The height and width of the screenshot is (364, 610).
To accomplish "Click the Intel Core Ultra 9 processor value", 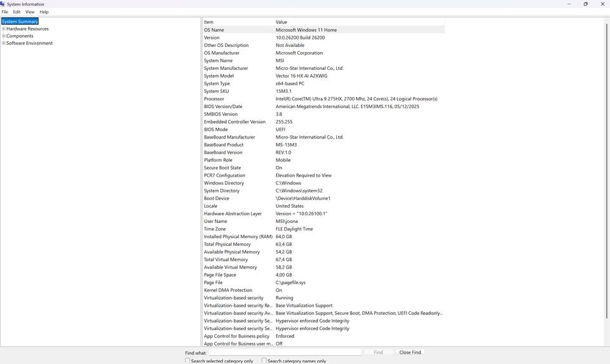I will [x=356, y=98].
